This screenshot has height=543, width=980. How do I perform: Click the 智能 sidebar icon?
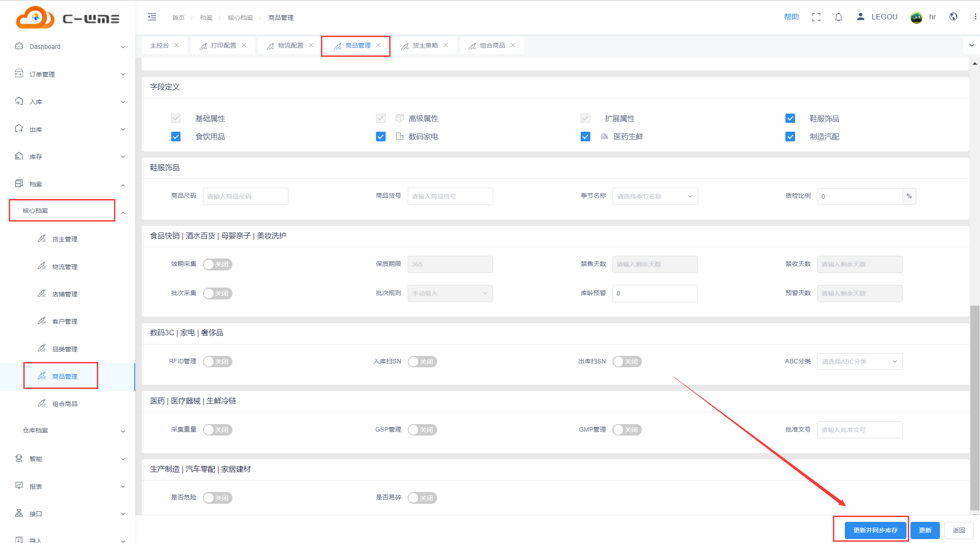point(19,458)
